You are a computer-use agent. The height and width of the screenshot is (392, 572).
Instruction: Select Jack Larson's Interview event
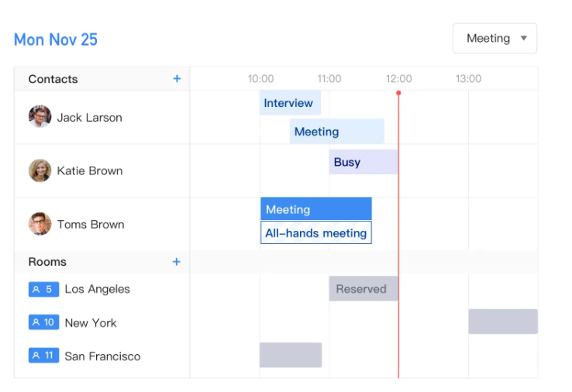tap(289, 103)
